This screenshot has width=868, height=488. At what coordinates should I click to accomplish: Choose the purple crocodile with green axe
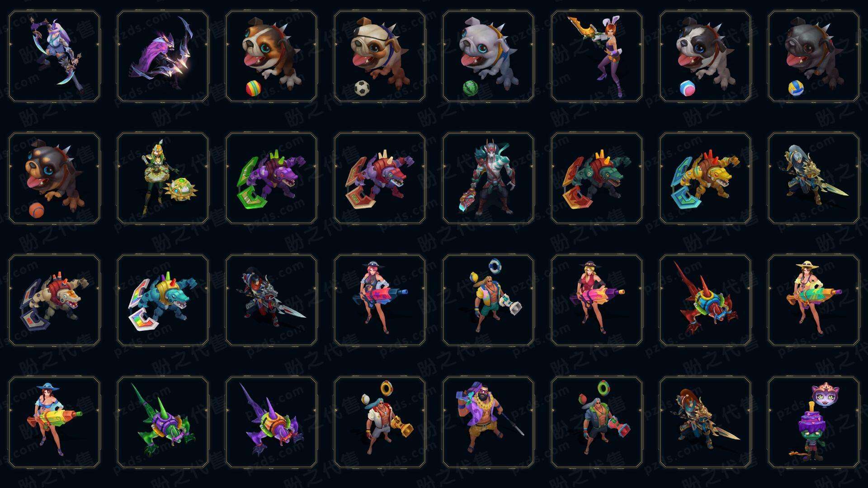click(271, 178)
